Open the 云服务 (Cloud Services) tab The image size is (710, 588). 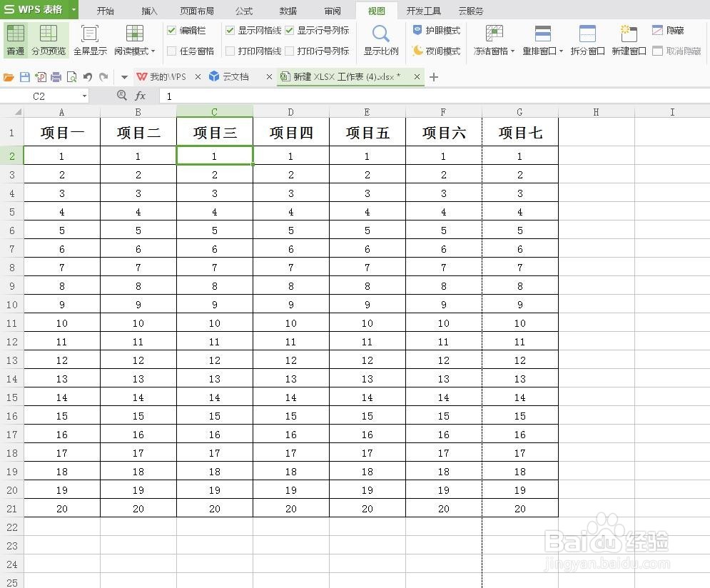(x=471, y=11)
